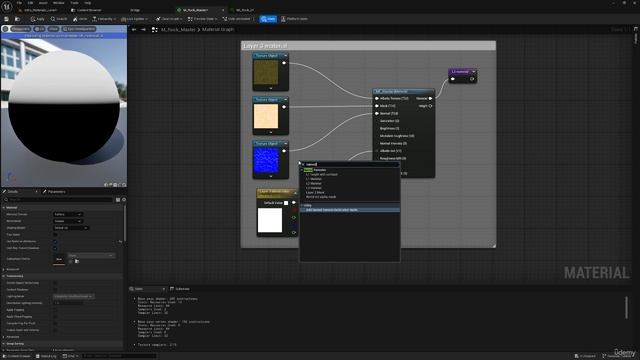640x360 pixels.
Task: Click the Details panel search field
Action: tap(58, 200)
